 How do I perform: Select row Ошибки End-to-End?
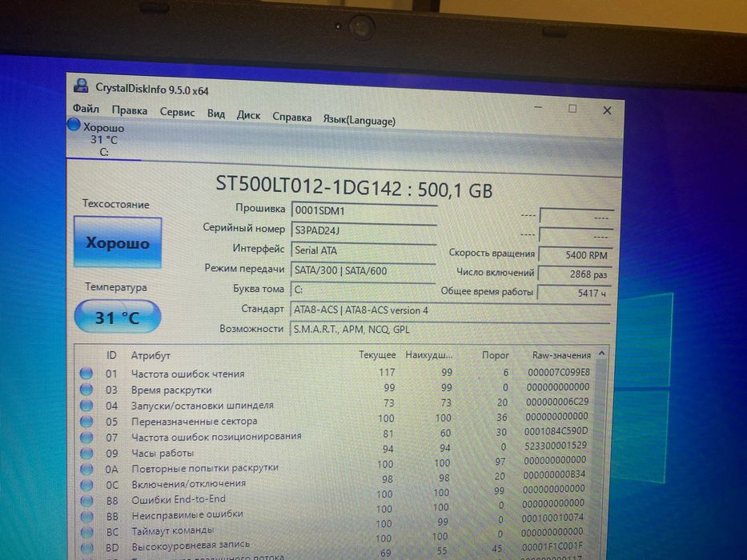click(x=335, y=496)
